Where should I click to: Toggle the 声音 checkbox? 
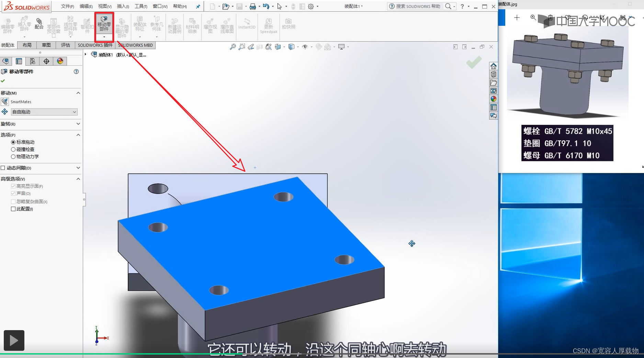click(13, 194)
